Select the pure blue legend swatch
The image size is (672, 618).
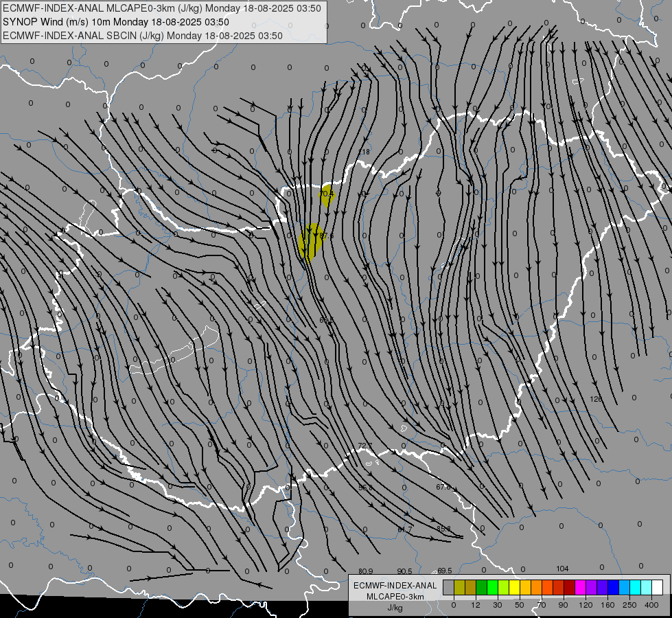point(614,587)
